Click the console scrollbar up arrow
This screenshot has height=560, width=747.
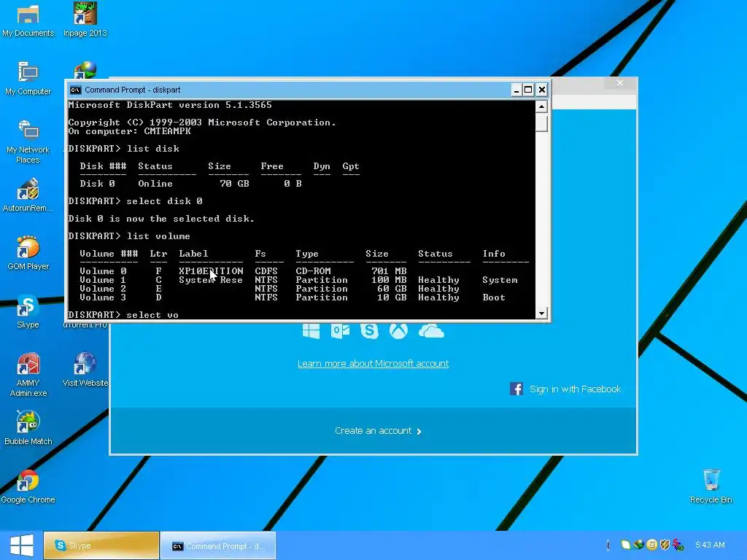[541, 106]
